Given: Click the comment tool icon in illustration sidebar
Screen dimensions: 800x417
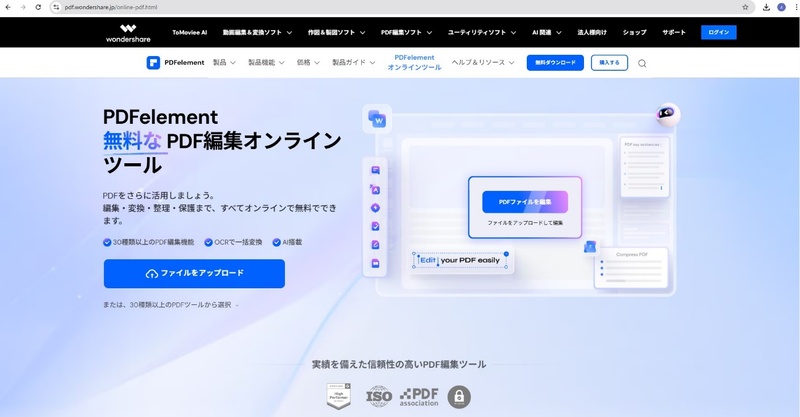Looking at the screenshot, I should pyautogui.click(x=376, y=170).
